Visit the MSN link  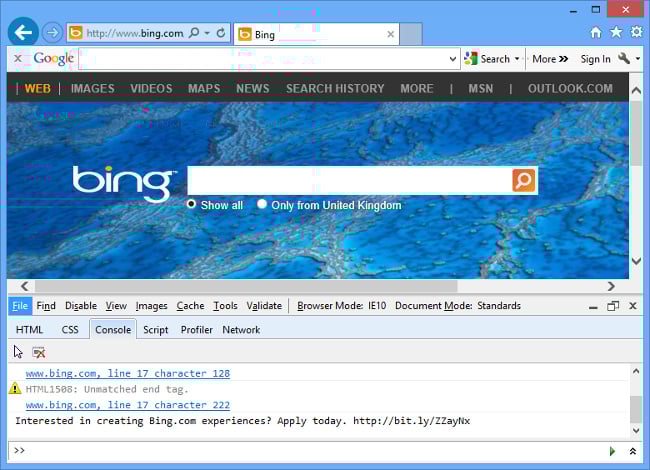click(481, 88)
